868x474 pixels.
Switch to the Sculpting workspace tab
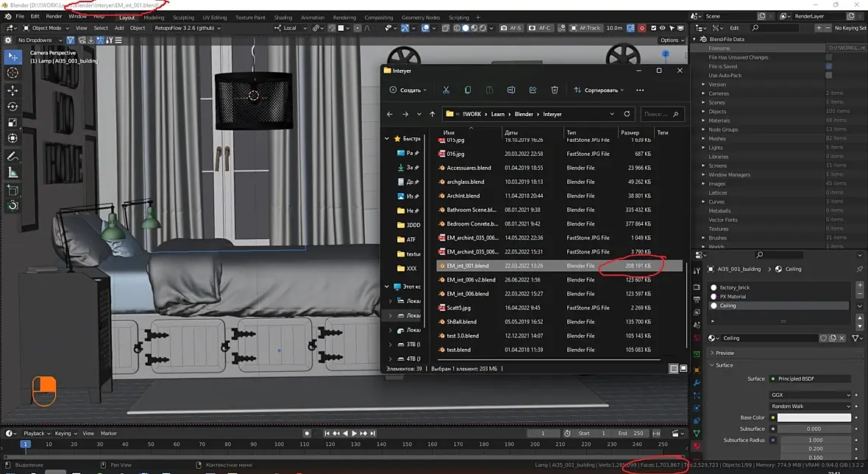click(x=183, y=18)
